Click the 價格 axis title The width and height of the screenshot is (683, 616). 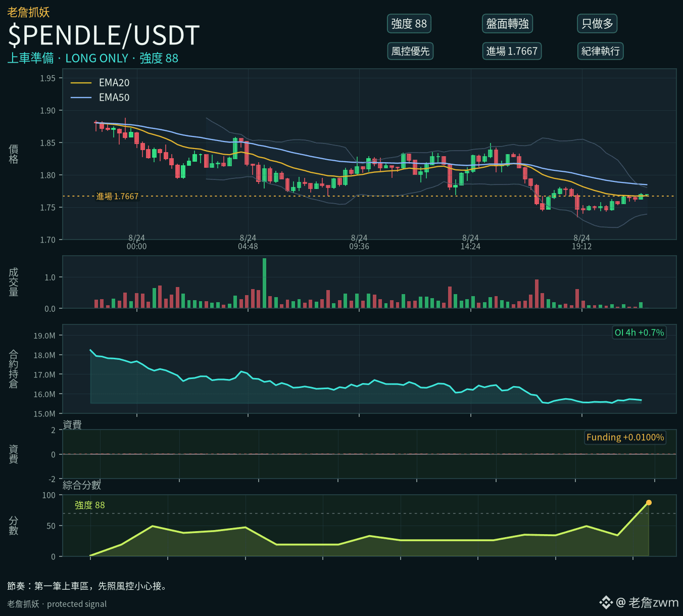(14, 154)
